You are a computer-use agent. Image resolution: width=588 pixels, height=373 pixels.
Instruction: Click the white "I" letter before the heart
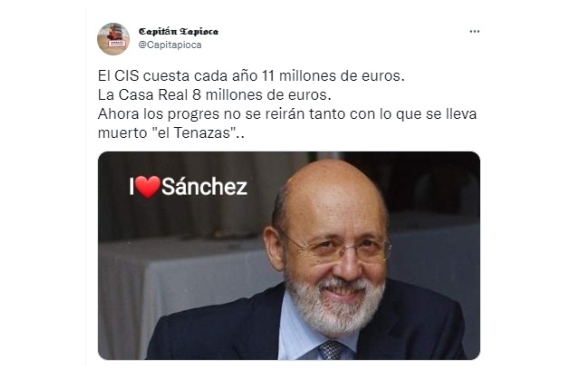[131, 187]
